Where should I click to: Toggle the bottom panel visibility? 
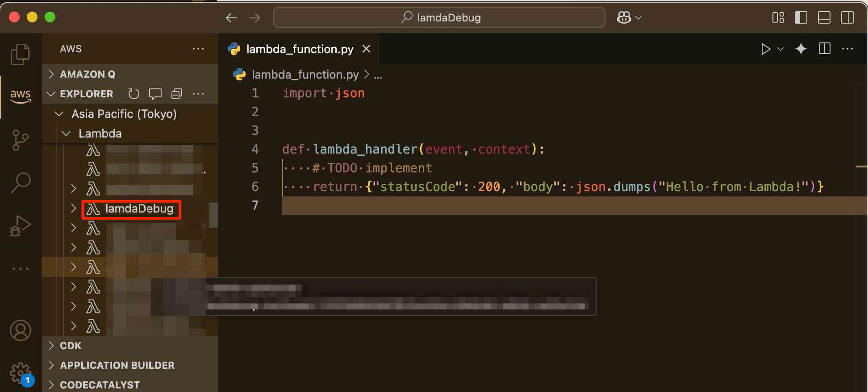click(824, 18)
